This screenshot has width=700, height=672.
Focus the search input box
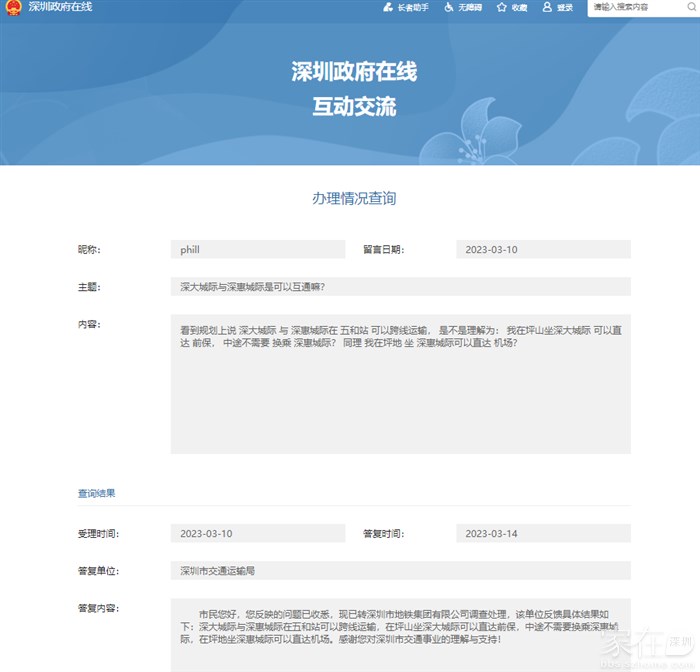click(635, 7)
